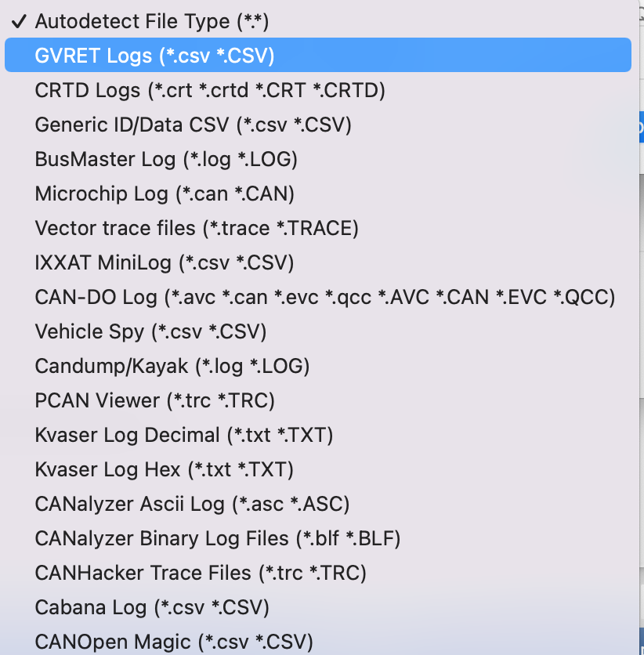The image size is (644, 655).
Task: Select Cabana Log file type
Action: tap(152, 607)
